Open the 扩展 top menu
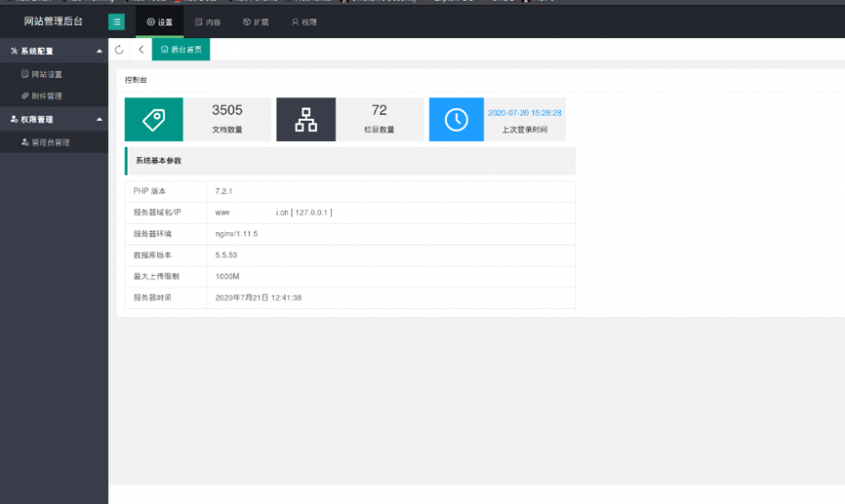This screenshot has height=504, width=845. [256, 22]
